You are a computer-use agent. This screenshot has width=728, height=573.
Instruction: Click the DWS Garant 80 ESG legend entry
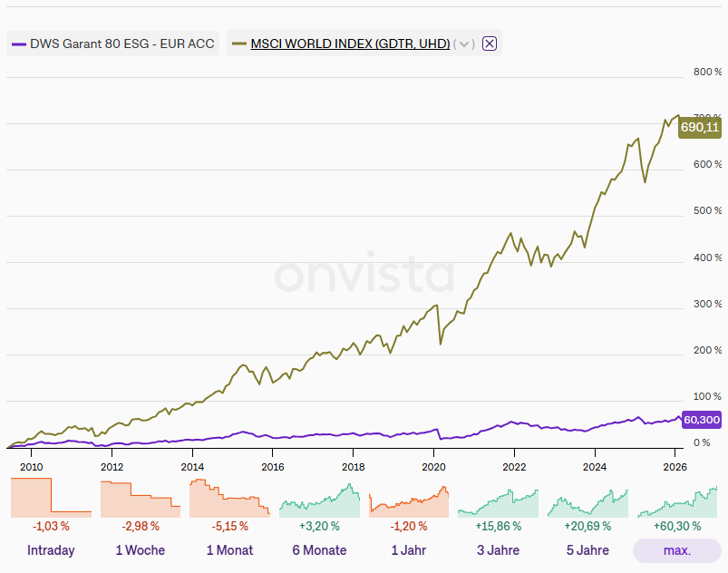112,43
